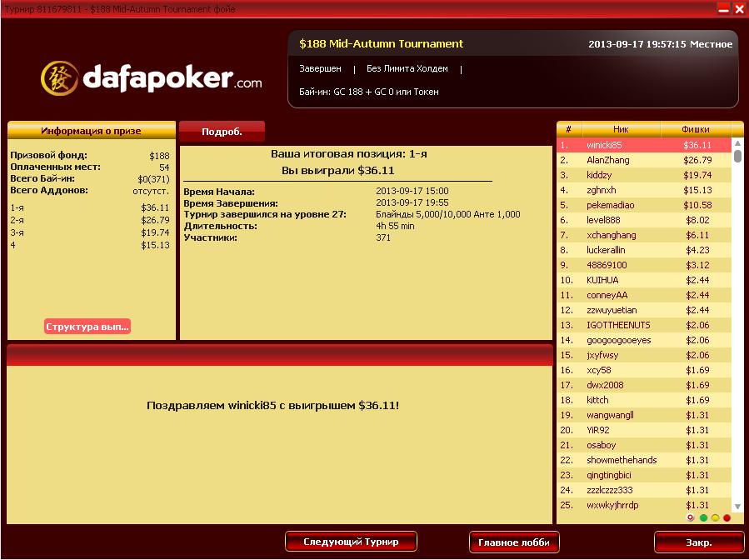
Task: Minimize the tournament lobby window
Action: [724, 8]
